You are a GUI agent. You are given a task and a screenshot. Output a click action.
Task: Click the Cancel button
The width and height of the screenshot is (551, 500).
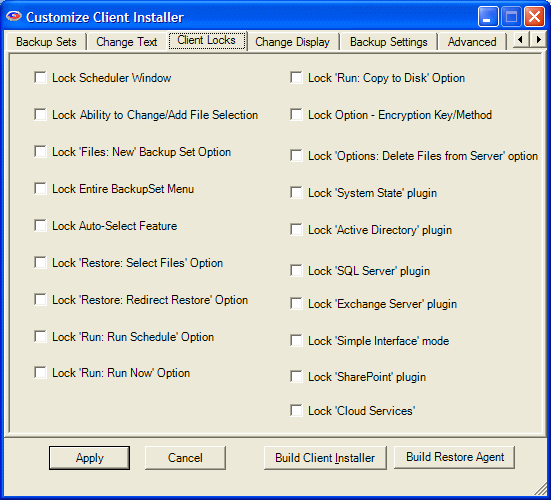185,458
